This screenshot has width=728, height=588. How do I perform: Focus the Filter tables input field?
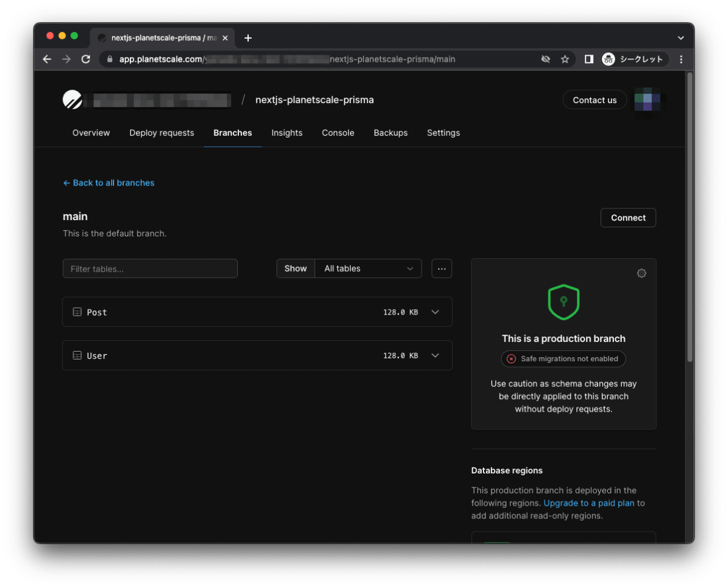tap(150, 269)
